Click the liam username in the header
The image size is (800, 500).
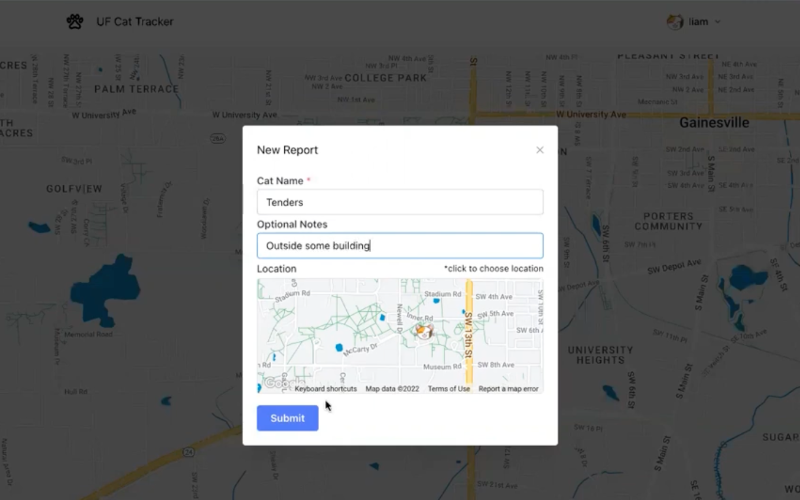(x=698, y=22)
